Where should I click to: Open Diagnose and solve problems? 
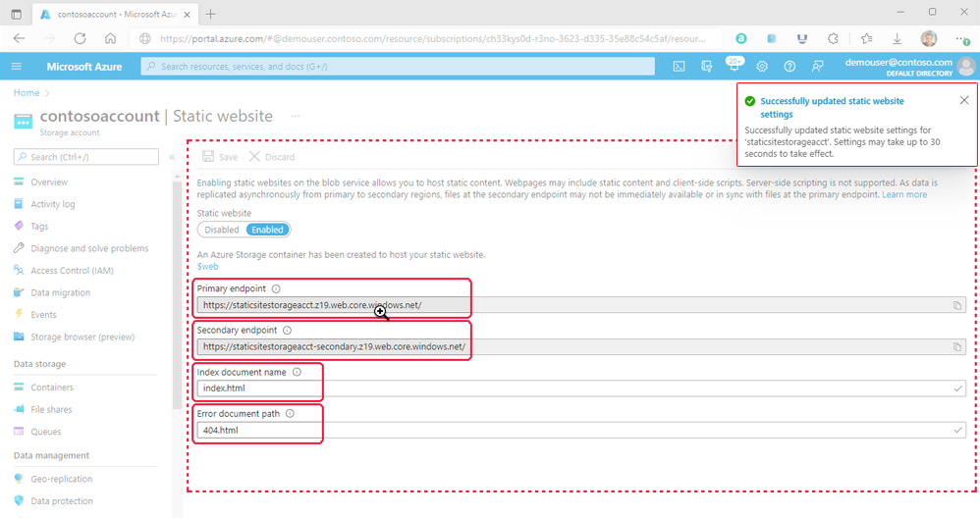pyautogui.click(x=89, y=248)
